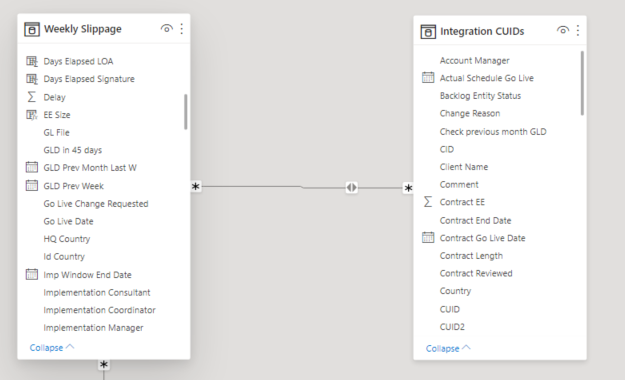This screenshot has width=625, height=380.
Task: Select the Implementation Coordinator field
Action: (99, 310)
